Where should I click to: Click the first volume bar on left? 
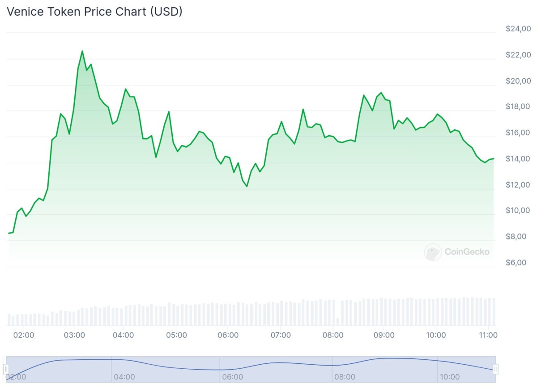click(9, 320)
